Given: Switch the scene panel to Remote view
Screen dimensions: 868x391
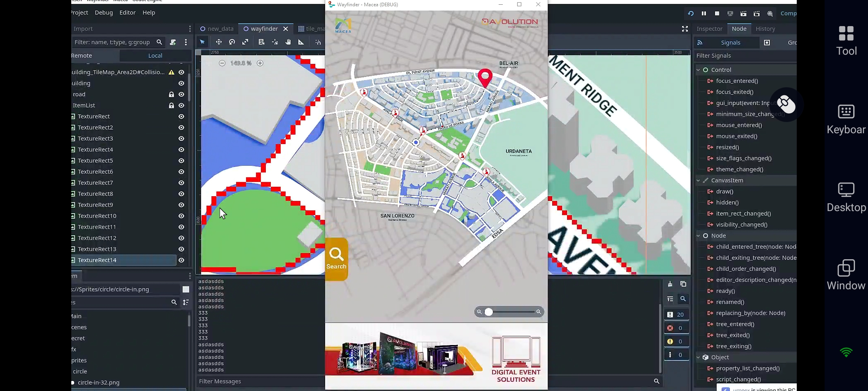Looking at the screenshot, I should coord(82,55).
